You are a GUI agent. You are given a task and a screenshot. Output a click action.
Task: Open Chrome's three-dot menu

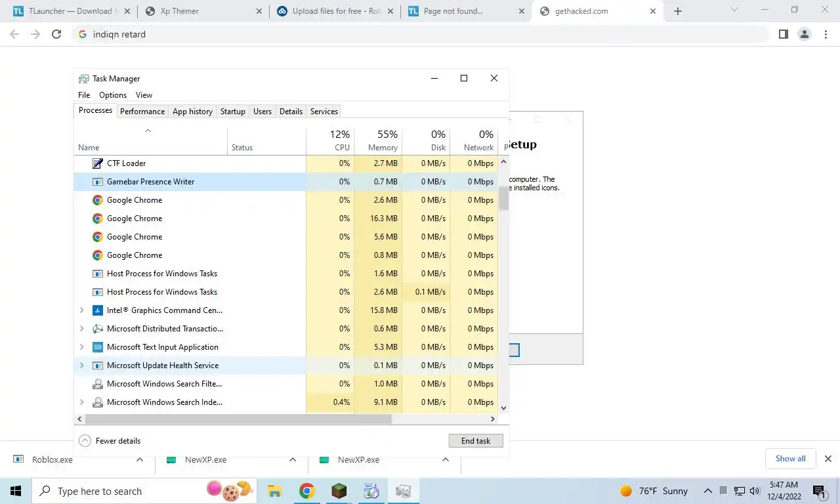[x=826, y=34]
